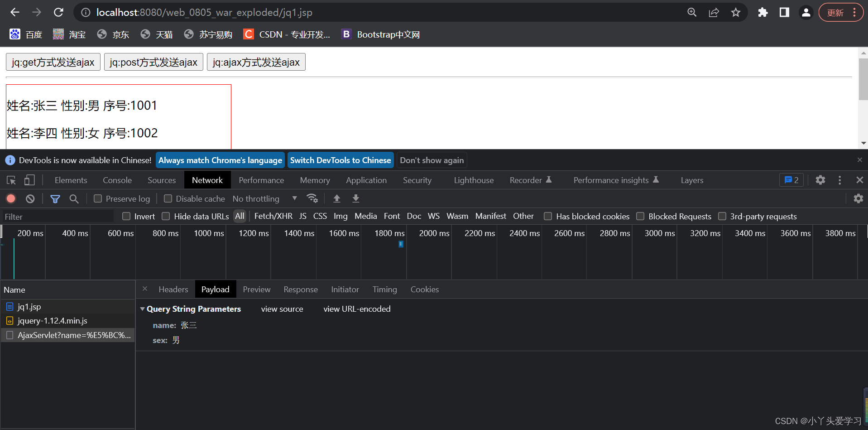Go back to the previous page
The width and height of the screenshot is (868, 430).
pos(15,12)
